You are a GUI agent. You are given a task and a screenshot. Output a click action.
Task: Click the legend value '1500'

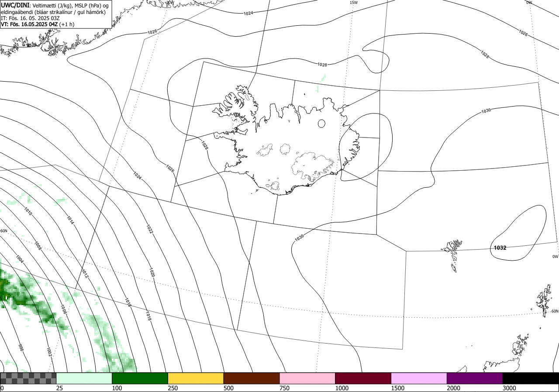[398, 388]
